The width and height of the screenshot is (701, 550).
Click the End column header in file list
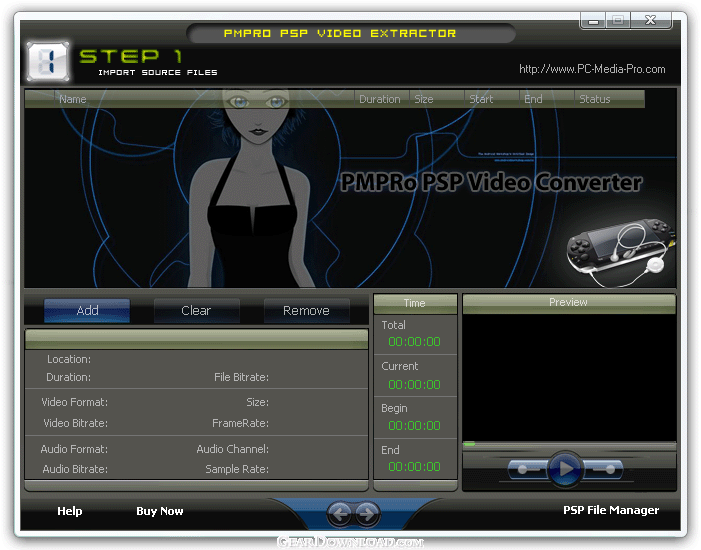coord(547,99)
